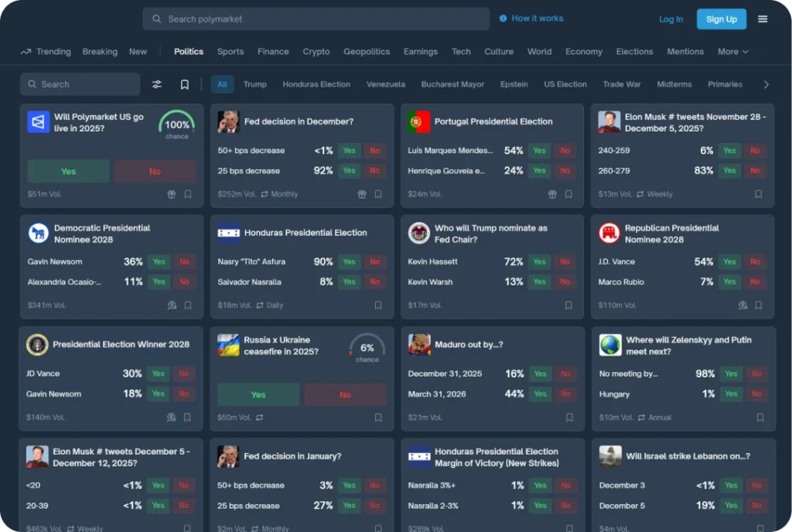Bookmark Who will Trump nominate Fed Chair market

568,305
